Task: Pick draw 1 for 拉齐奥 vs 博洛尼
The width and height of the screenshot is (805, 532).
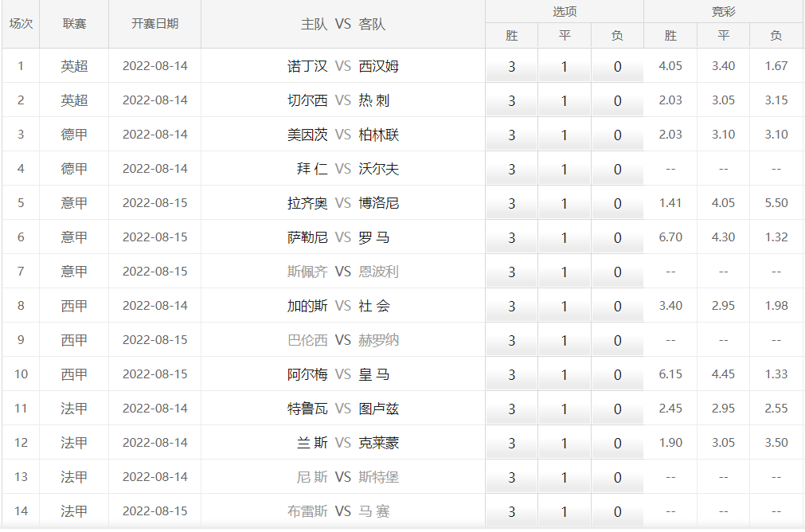Action: [565, 203]
